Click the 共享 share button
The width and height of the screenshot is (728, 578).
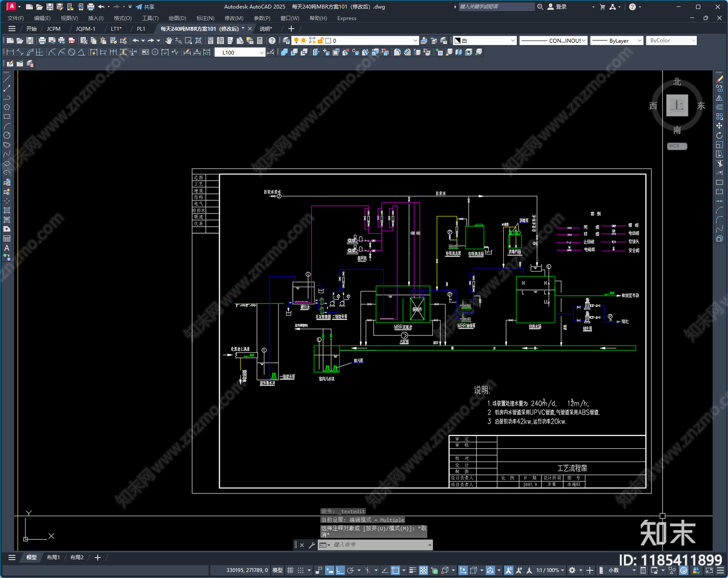coord(145,7)
